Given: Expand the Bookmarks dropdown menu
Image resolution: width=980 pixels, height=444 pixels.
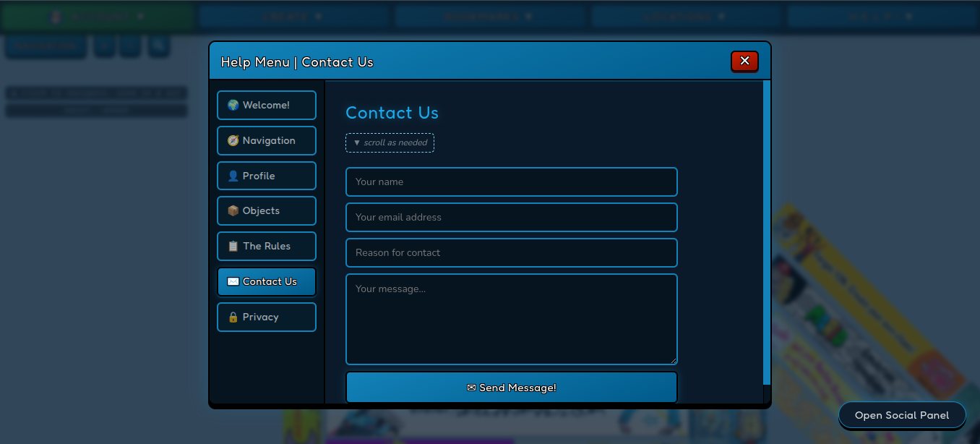Looking at the screenshot, I should point(489,16).
